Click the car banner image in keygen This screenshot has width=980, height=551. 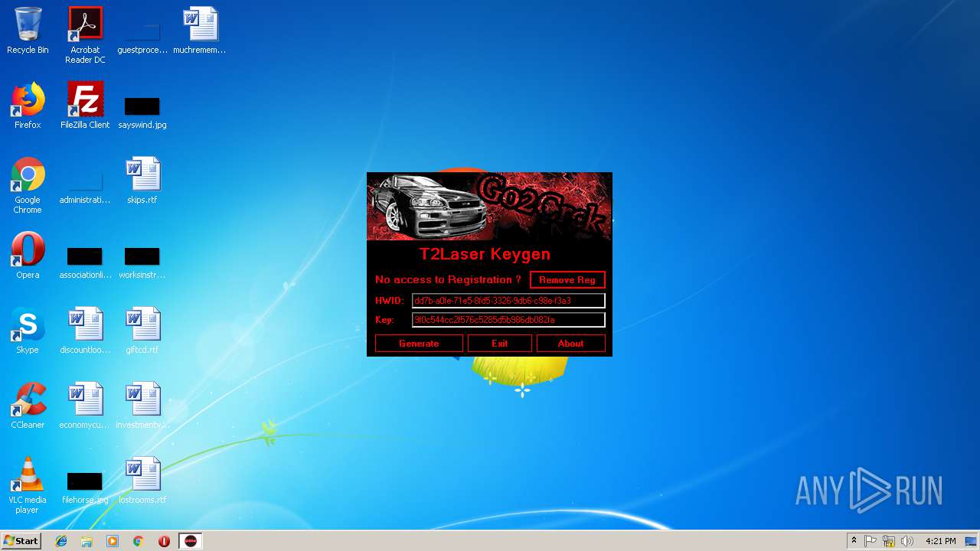click(x=489, y=207)
